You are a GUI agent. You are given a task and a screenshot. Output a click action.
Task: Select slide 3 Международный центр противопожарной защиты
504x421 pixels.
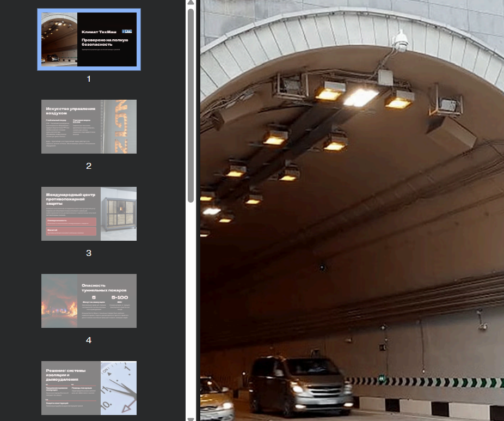[89, 213]
